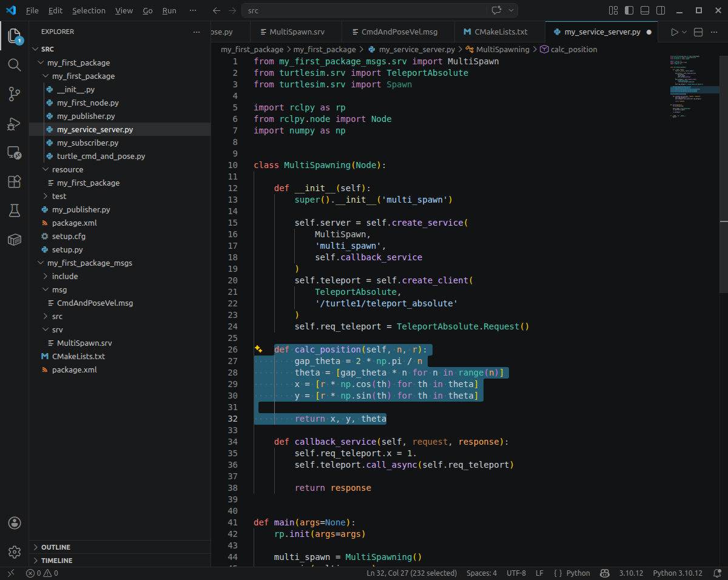The image size is (728, 580).
Task: Open the Remote Explorer view
Action: coord(15,153)
